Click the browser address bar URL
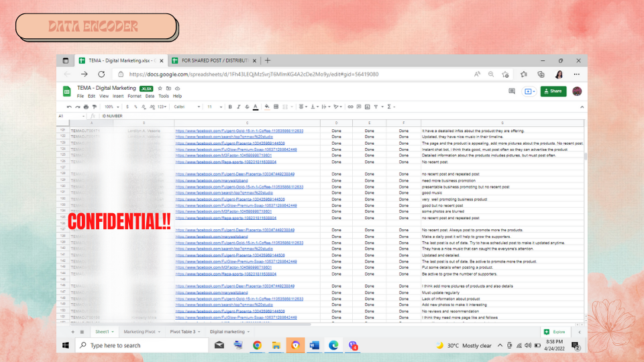644x362 pixels. pos(254,74)
